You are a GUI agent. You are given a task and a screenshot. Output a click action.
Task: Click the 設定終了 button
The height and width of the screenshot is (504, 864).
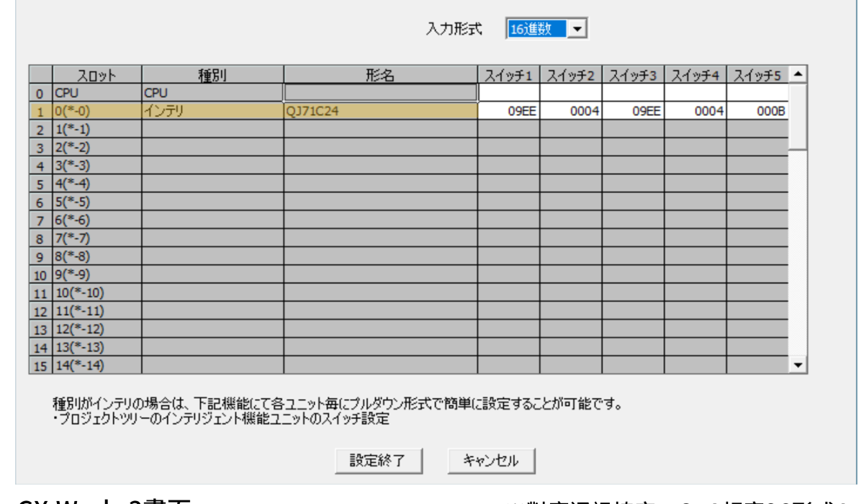[x=378, y=461]
